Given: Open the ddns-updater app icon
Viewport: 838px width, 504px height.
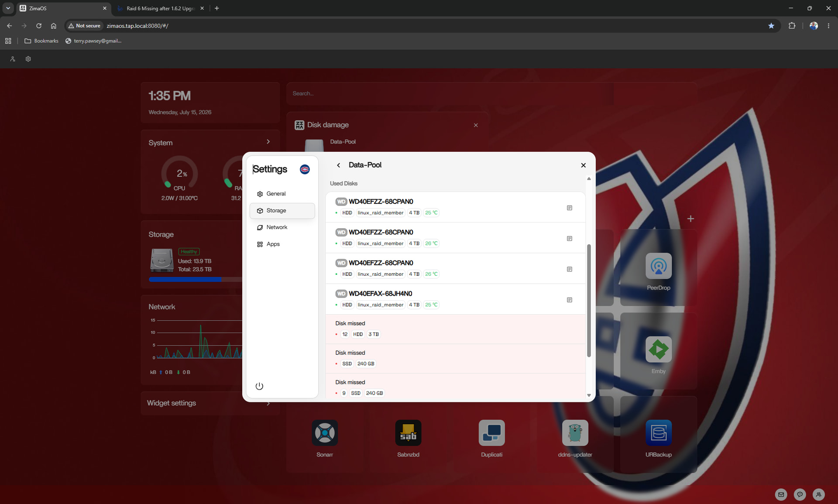Looking at the screenshot, I should pos(575,432).
